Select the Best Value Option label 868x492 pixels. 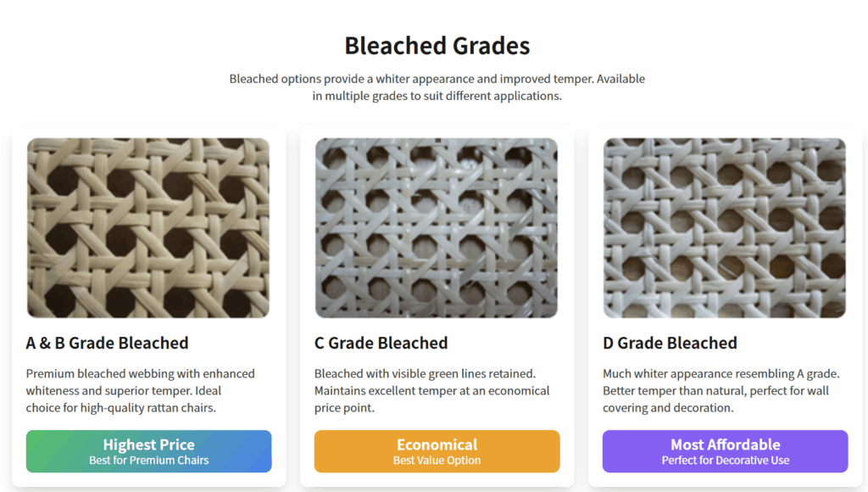point(437,459)
